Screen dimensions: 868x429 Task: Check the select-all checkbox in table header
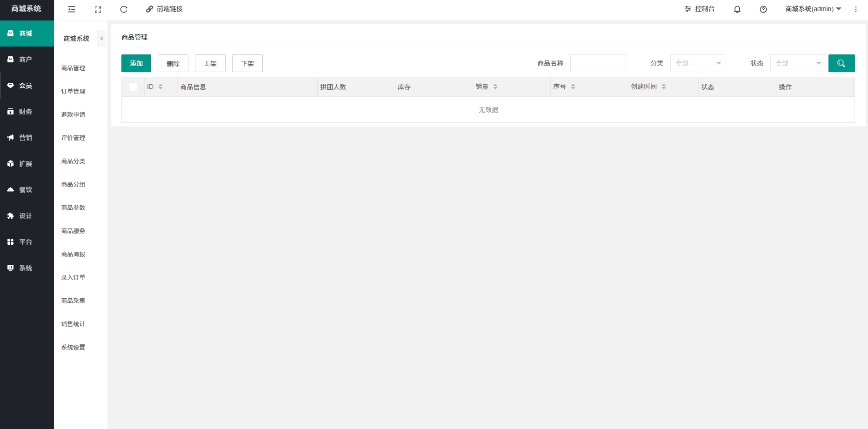(133, 87)
